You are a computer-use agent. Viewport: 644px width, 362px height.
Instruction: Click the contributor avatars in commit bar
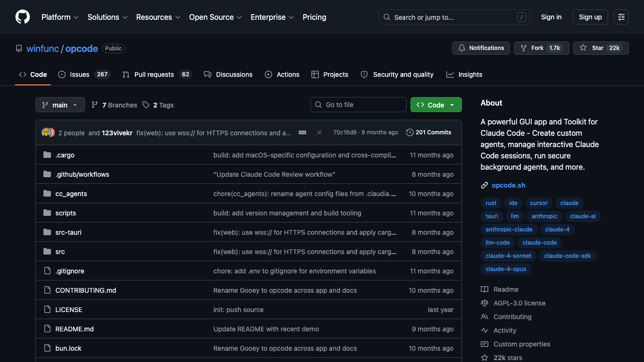[48, 132]
